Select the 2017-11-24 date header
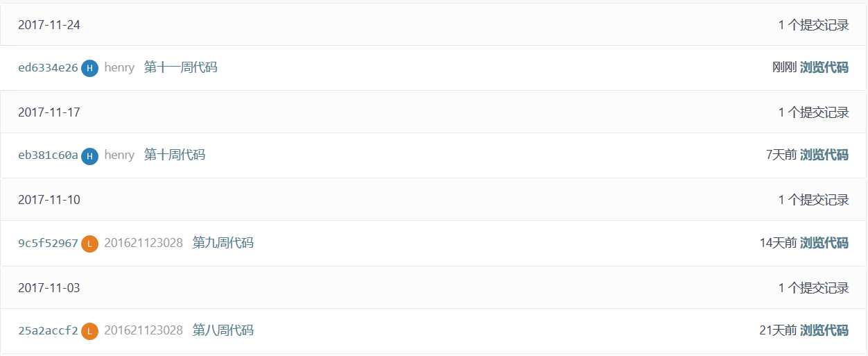The height and width of the screenshot is (356, 868). click(49, 25)
